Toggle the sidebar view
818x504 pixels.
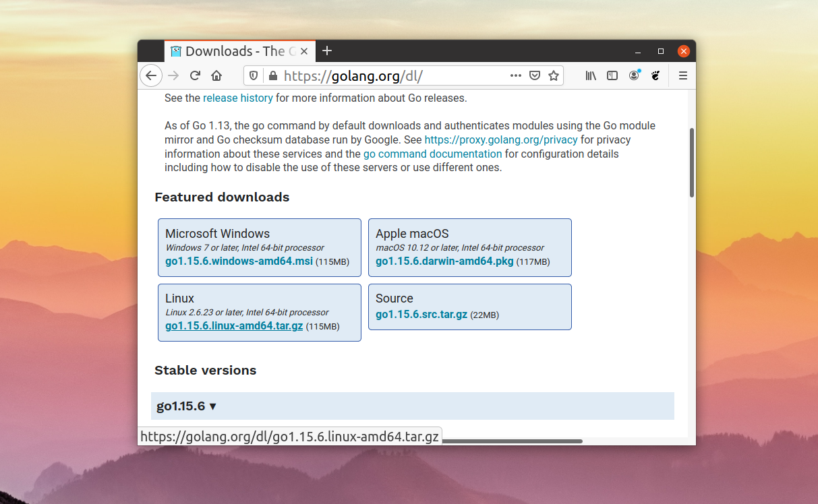612,75
